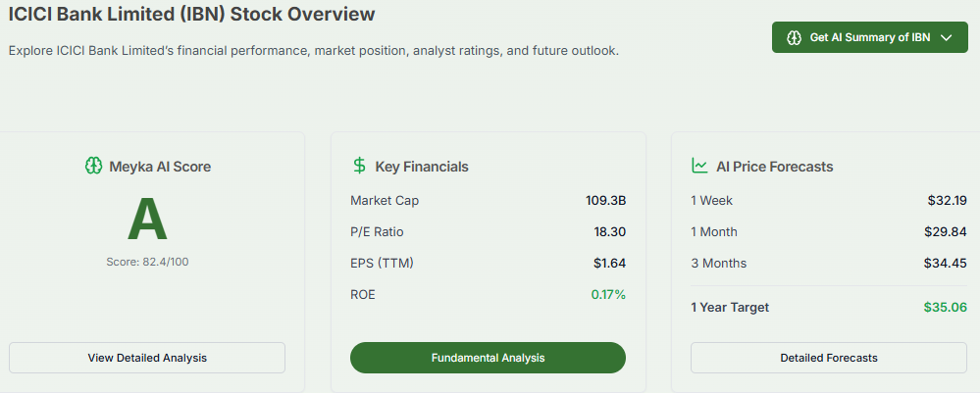
Task: Click the 1 Month forecast $29.84
Action: (x=946, y=232)
